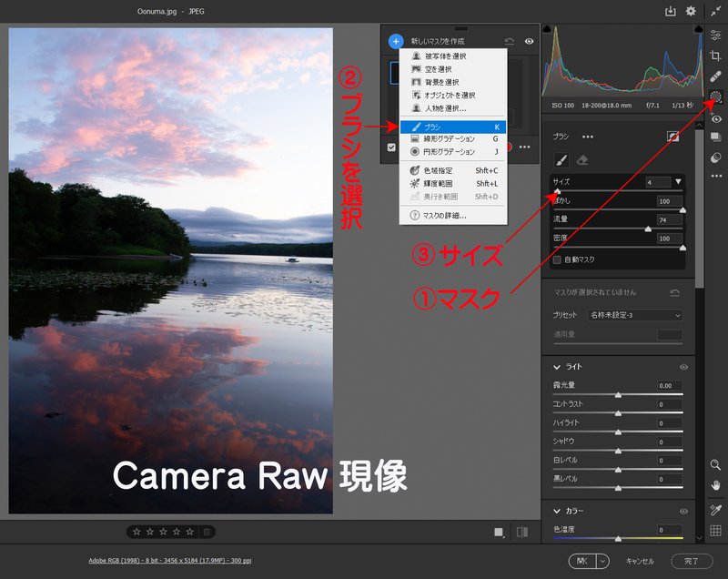Expand the サイズ disclosure triangle
Viewport: 728px width, 579px height.
pyautogui.click(x=678, y=181)
